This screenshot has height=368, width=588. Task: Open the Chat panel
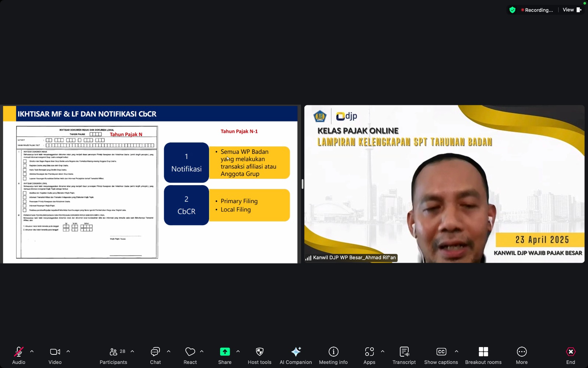[155, 355]
